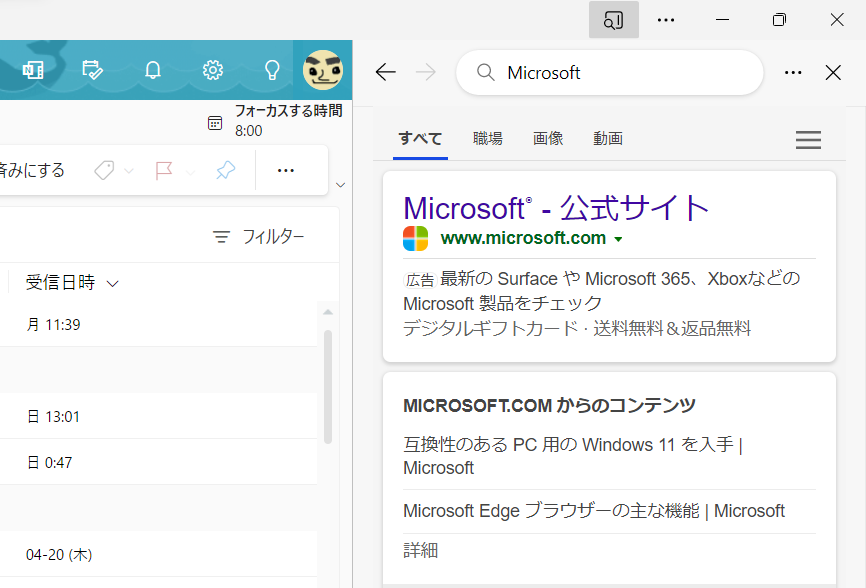Toggle the sidebar search button in title bar
Image resolution: width=866 pixels, height=588 pixels.
(x=614, y=20)
